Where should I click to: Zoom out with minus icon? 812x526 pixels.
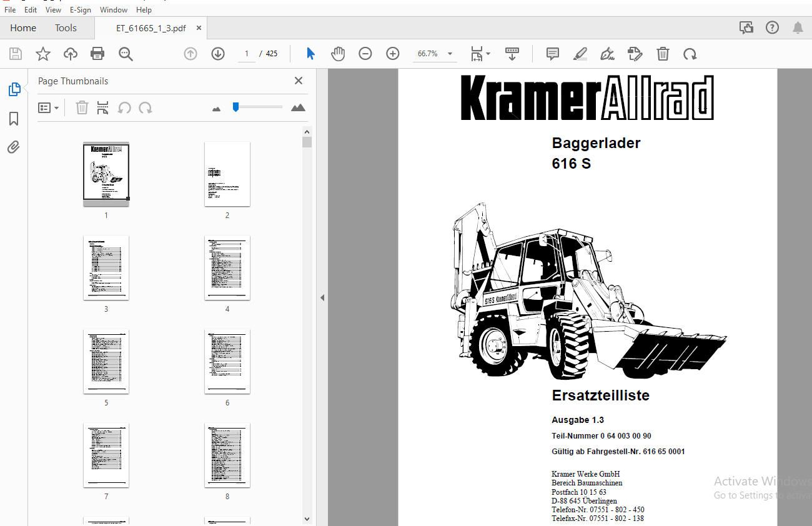point(365,54)
